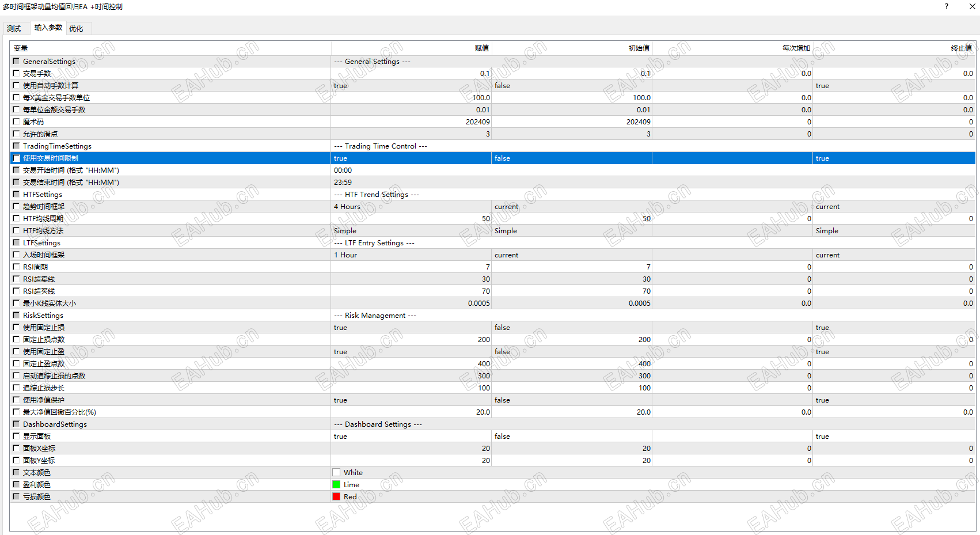980x535 pixels.
Task: Check the RSI超卖线 checkbox
Action: (16, 279)
